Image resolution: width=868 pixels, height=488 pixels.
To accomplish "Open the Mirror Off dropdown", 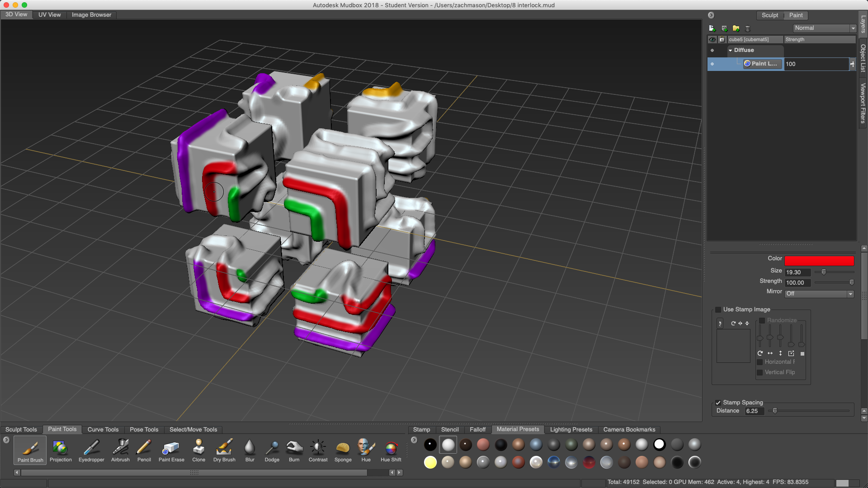I will [819, 294].
